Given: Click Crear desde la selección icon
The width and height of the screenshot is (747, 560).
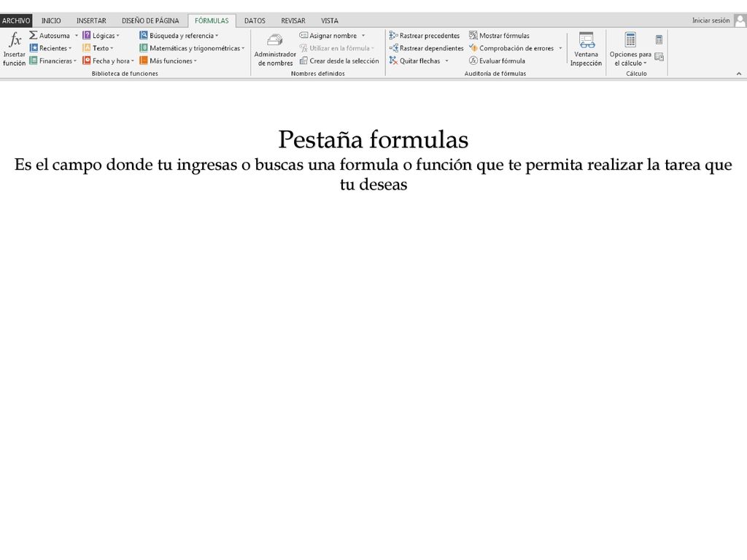Looking at the screenshot, I should tap(303, 61).
